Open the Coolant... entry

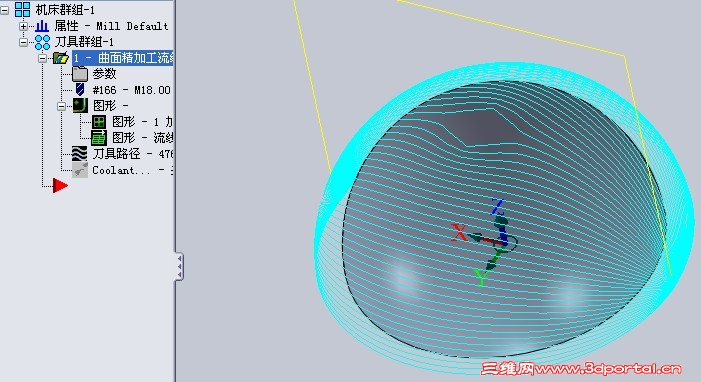coord(133,170)
